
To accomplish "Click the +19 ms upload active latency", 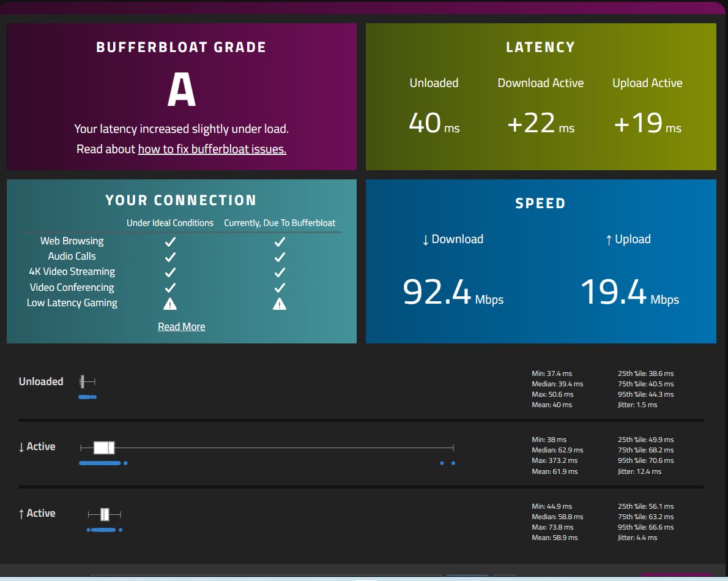I will coord(648,123).
